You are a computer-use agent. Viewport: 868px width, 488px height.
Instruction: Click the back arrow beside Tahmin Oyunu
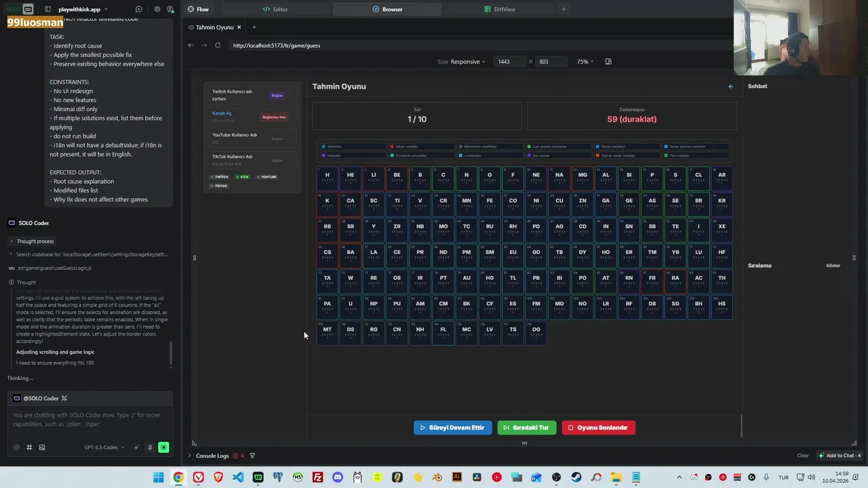point(730,86)
